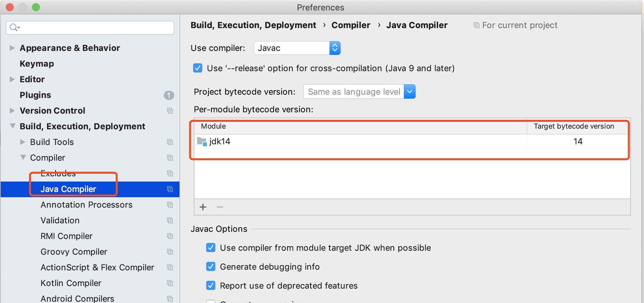The height and width of the screenshot is (303, 644).
Task: Click the preferences search field
Action: coord(95,28)
